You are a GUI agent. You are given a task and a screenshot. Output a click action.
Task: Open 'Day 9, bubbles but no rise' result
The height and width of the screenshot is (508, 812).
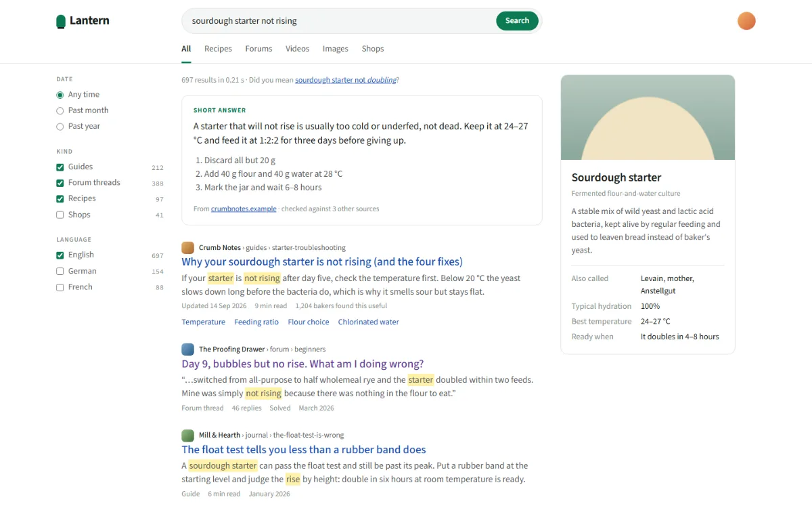302,364
